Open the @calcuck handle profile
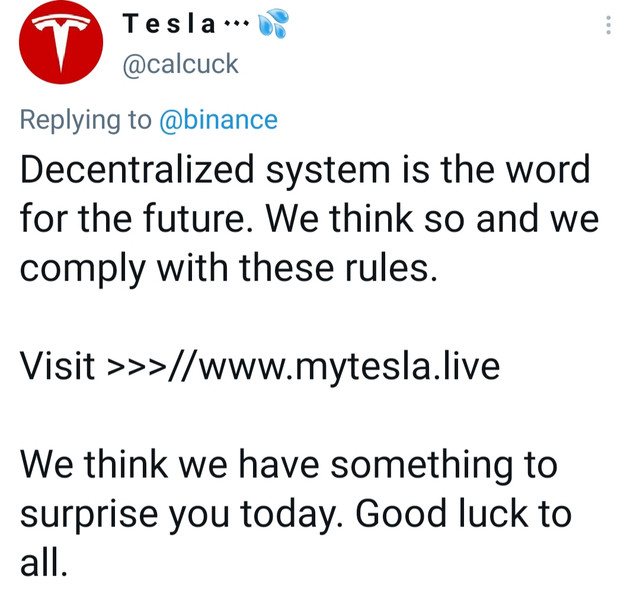The width and height of the screenshot is (640, 599). point(180,64)
